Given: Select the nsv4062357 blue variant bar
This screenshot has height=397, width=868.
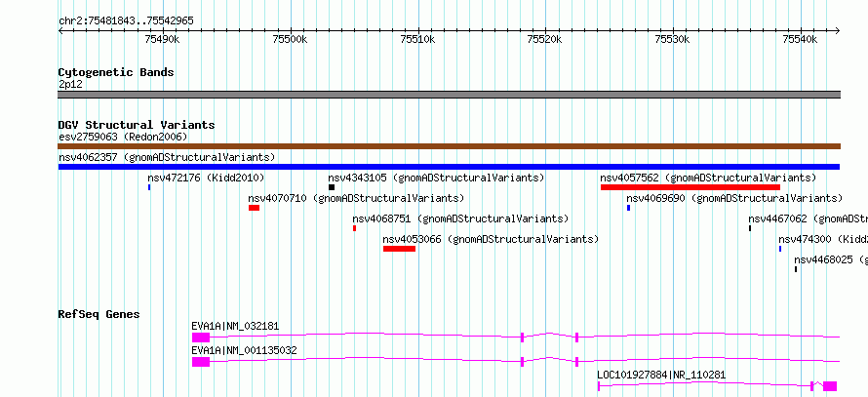Looking at the screenshot, I should 449,167.
